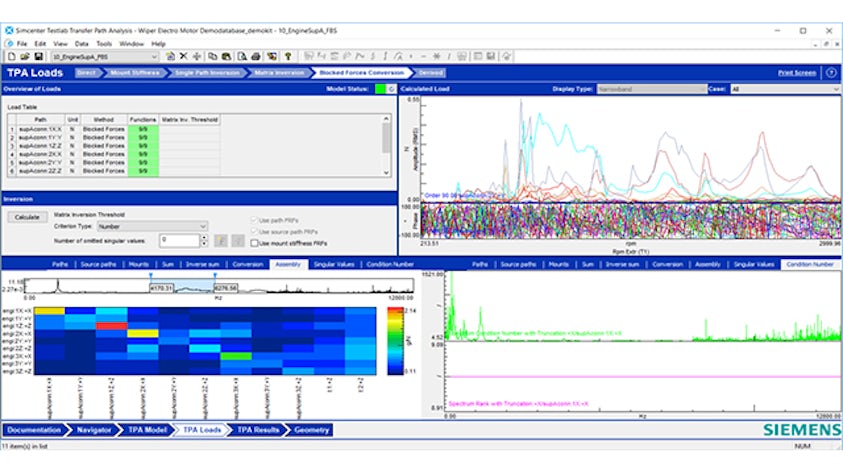The height and width of the screenshot is (474, 843).
Task: Open the File menu
Action: click(x=22, y=44)
